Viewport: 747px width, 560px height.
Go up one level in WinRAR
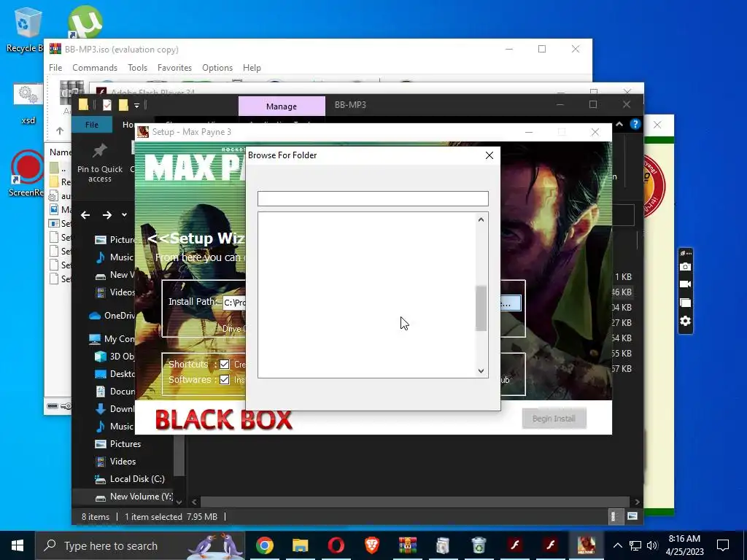[x=60, y=131]
